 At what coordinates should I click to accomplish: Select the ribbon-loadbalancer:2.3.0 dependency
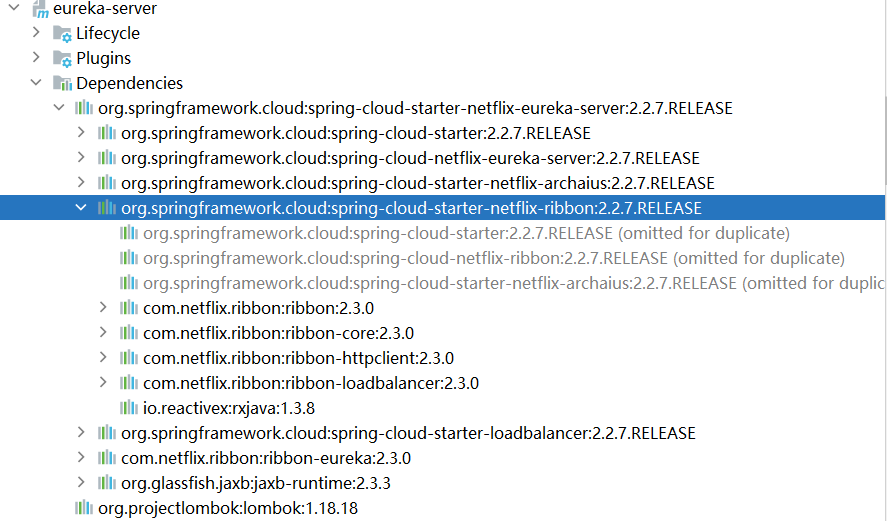click(310, 383)
